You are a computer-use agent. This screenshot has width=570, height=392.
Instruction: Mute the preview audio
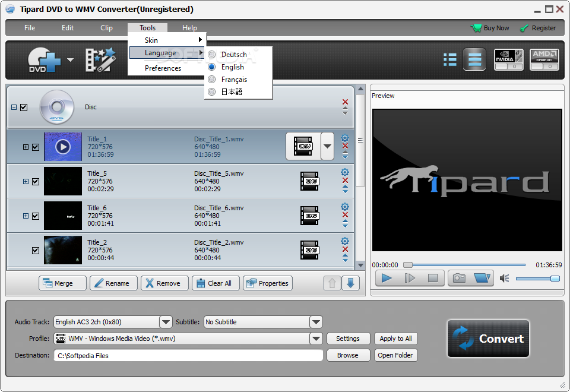pos(504,278)
